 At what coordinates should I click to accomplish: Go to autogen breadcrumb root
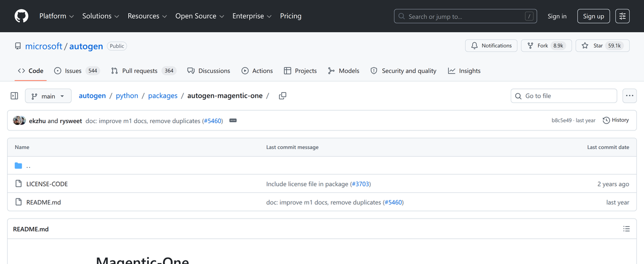92,96
